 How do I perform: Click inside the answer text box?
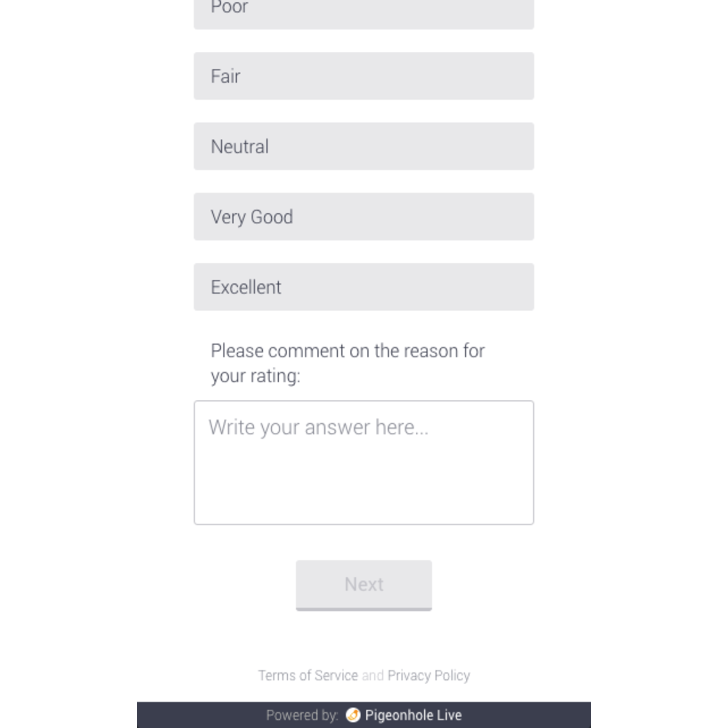click(363, 462)
